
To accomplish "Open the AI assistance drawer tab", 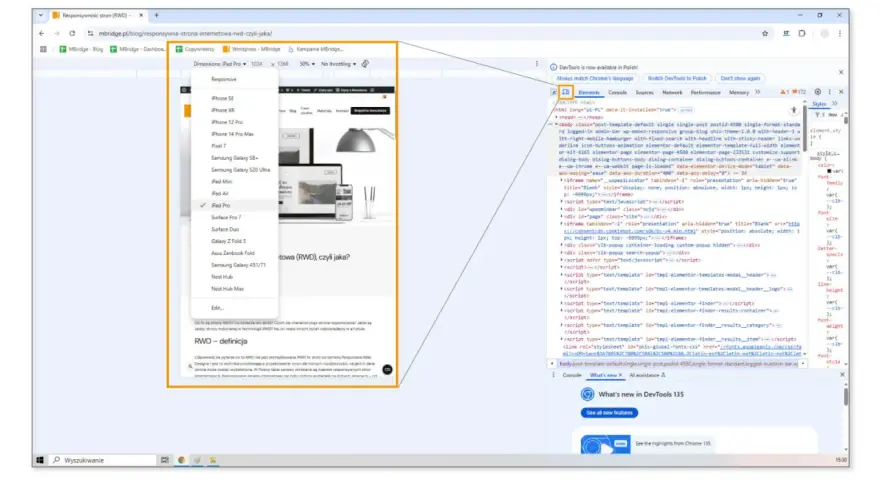I will [647, 375].
